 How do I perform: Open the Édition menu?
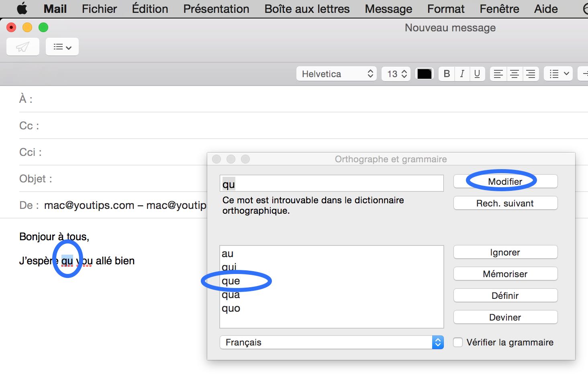[x=150, y=9]
